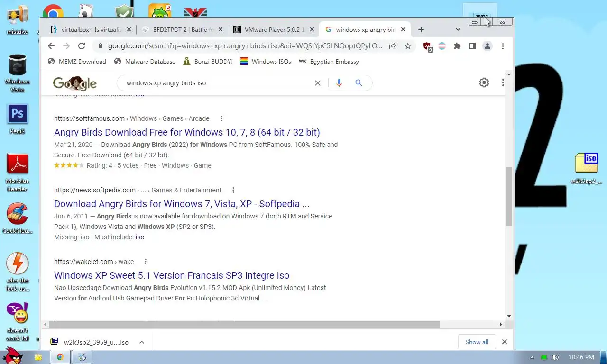Open the clock showing 10:46 PM

(x=581, y=357)
